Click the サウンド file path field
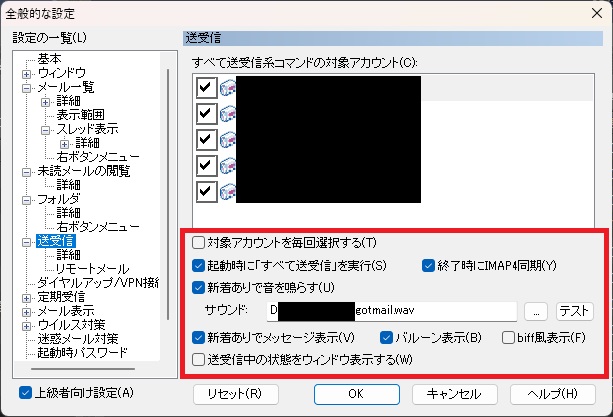This screenshot has width=613, height=417. point(392,311)
